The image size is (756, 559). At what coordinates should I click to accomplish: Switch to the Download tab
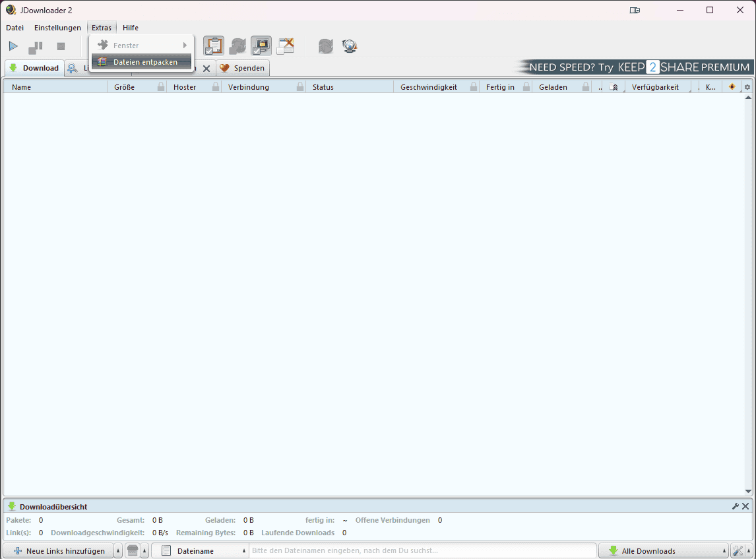point(34,68)
